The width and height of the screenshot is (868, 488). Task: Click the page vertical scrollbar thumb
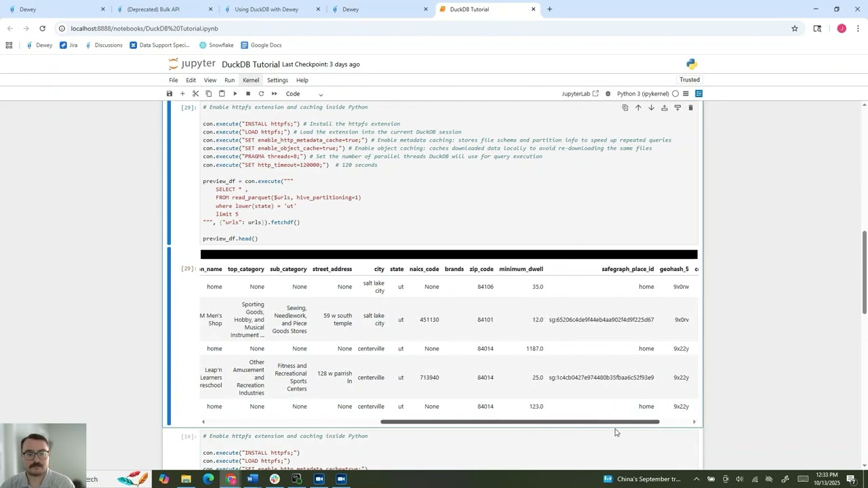pos(864,272)
